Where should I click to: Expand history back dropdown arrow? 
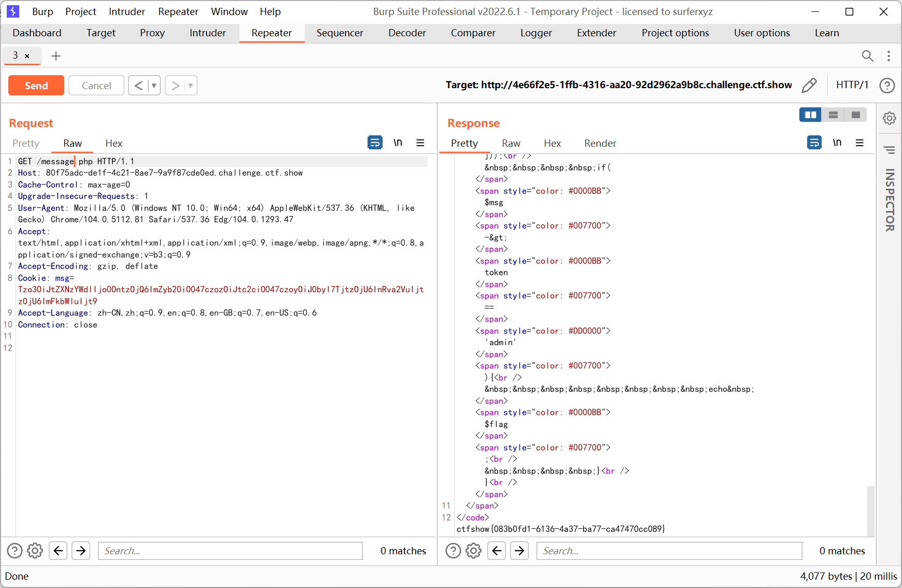154,86
